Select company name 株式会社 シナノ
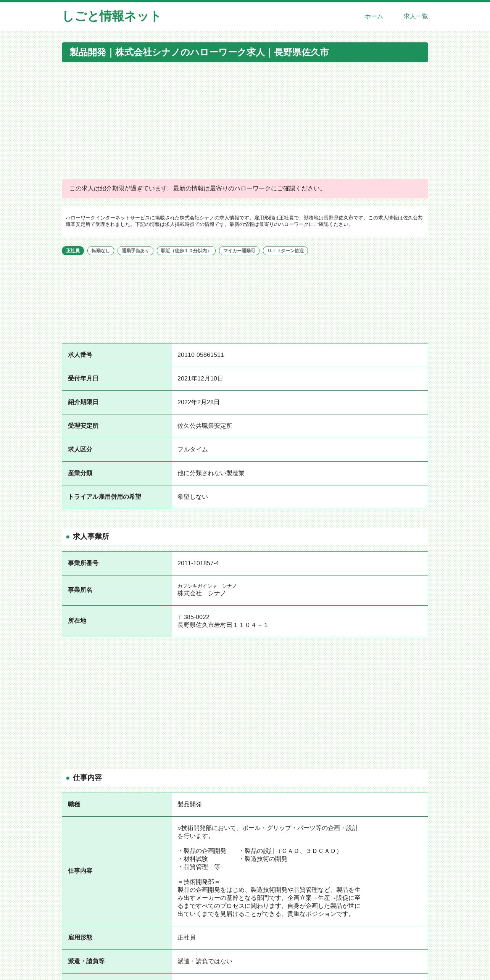The width and height of the screenshot is (490, 980). 202,593
